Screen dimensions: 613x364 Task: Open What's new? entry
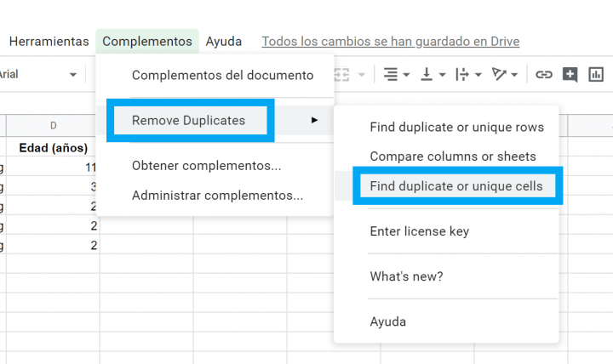[406, 276]
